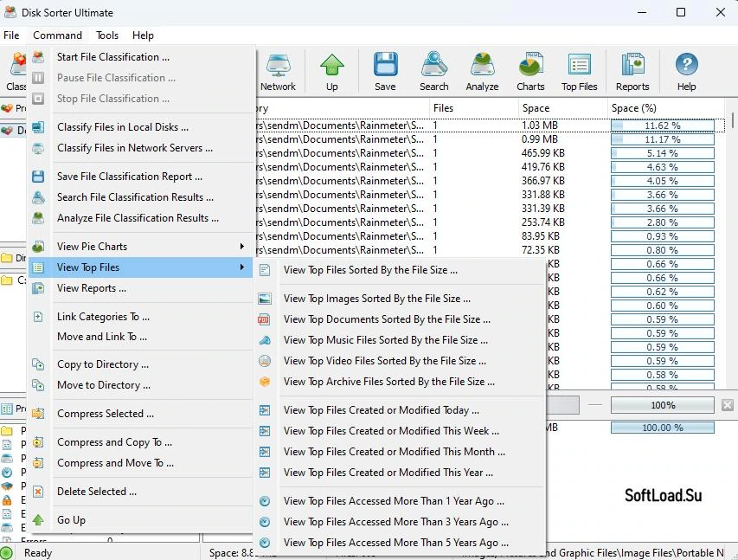Open the Help menu in the menu bar
738x560 pixels.
pyautogui.click(x=143, y=35)
